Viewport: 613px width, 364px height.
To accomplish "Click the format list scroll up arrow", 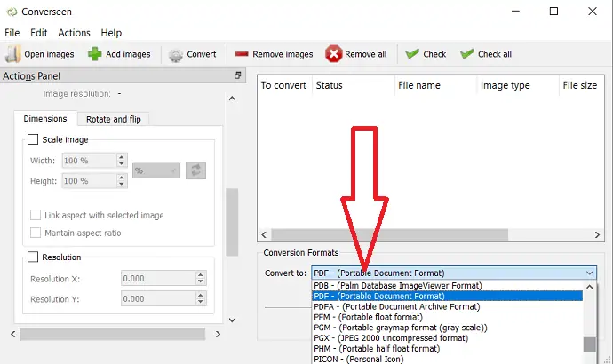I will (590, 287).
